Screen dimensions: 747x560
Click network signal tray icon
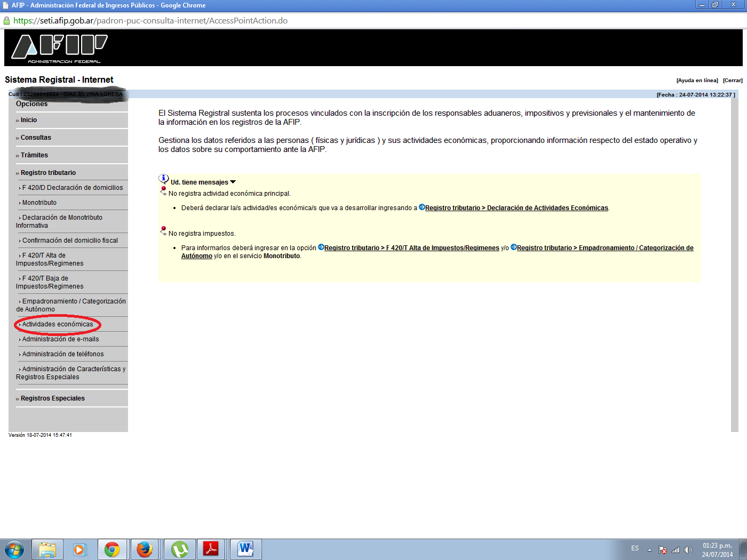(x=676, y=550)
